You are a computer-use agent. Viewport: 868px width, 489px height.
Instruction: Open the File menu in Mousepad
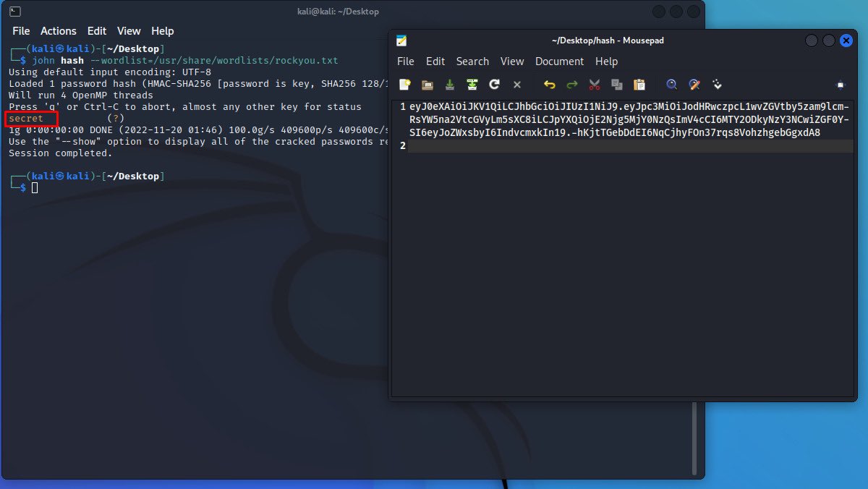pyautogui.click(x=406, y=61)
